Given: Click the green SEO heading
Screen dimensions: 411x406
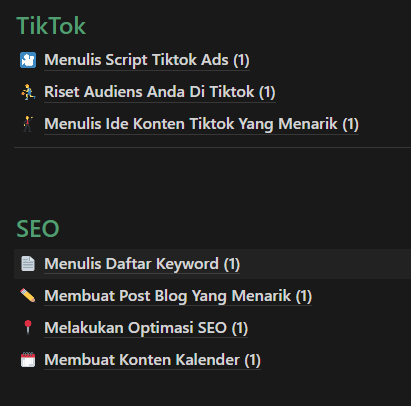Looking at the screenshot, I should 38,229.
